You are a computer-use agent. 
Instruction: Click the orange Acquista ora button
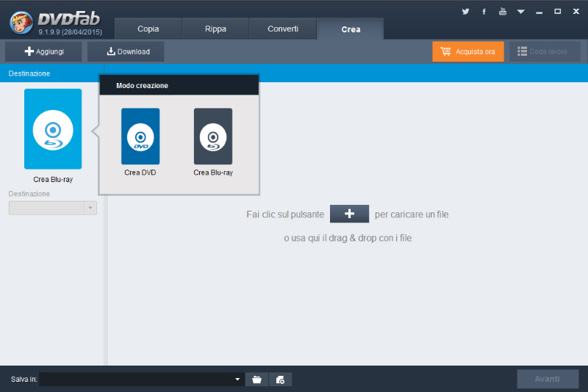pos(468,51)
